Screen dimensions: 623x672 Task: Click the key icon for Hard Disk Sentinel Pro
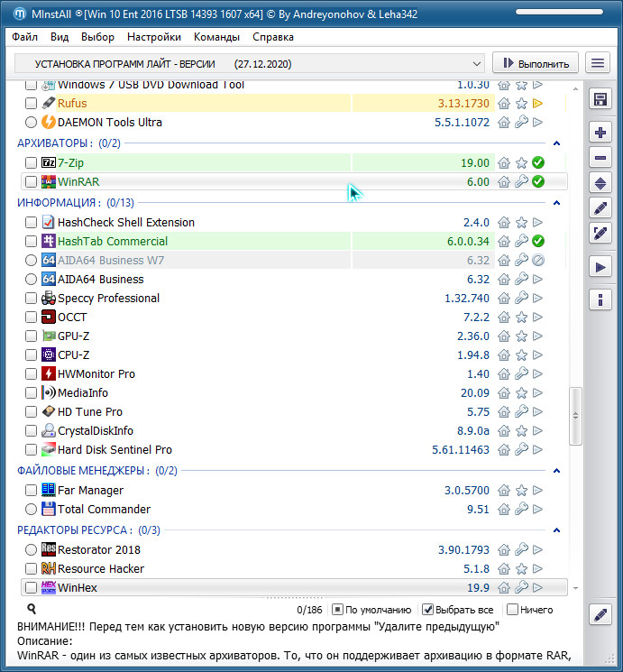(521, 449)
